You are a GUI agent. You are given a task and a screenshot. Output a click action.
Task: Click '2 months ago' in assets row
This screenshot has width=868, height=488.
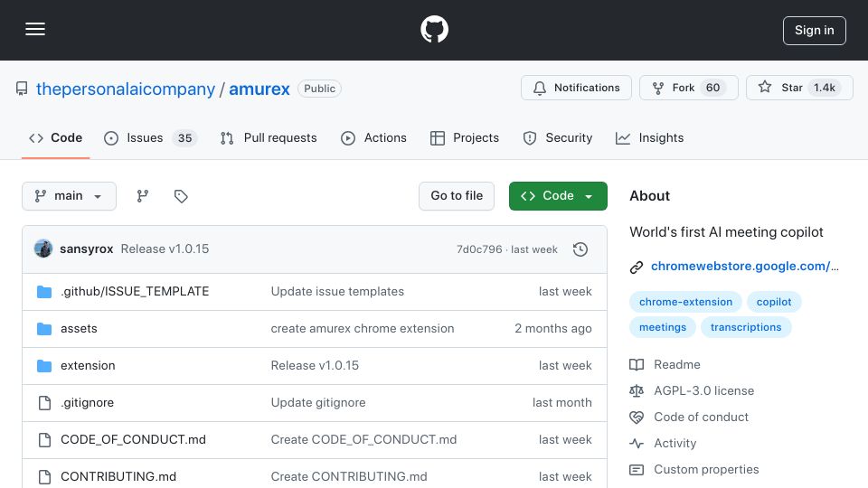click(x=553, y=329)
